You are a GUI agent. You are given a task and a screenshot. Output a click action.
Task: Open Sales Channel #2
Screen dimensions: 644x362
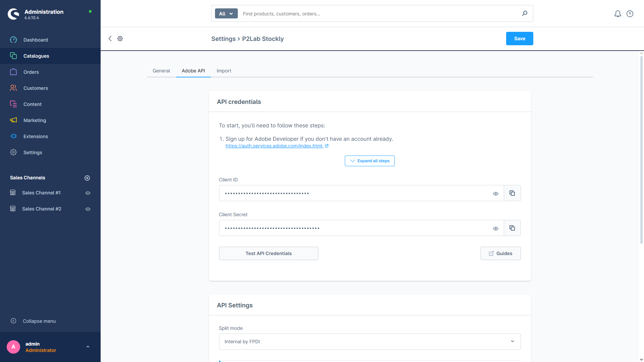[x=42, y=209]
